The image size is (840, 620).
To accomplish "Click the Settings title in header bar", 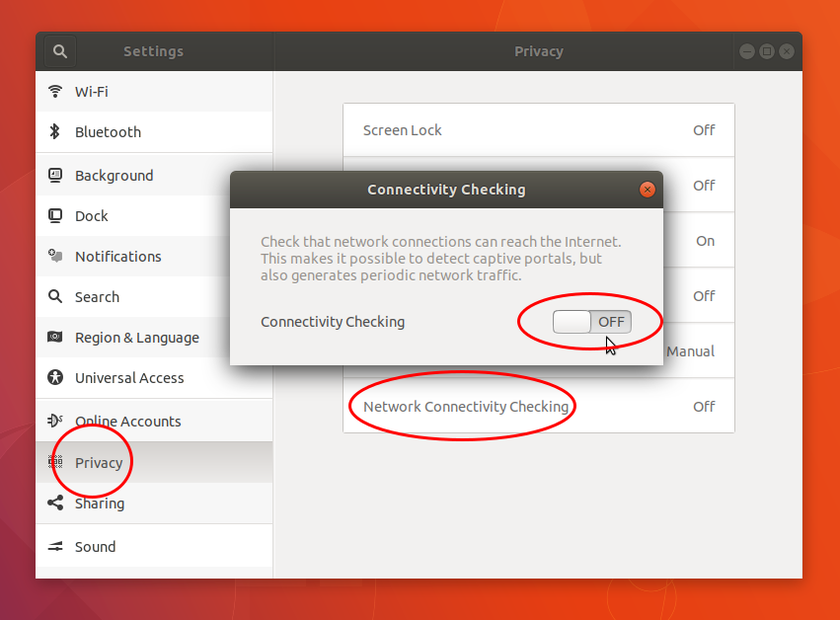I will point(153,51).
